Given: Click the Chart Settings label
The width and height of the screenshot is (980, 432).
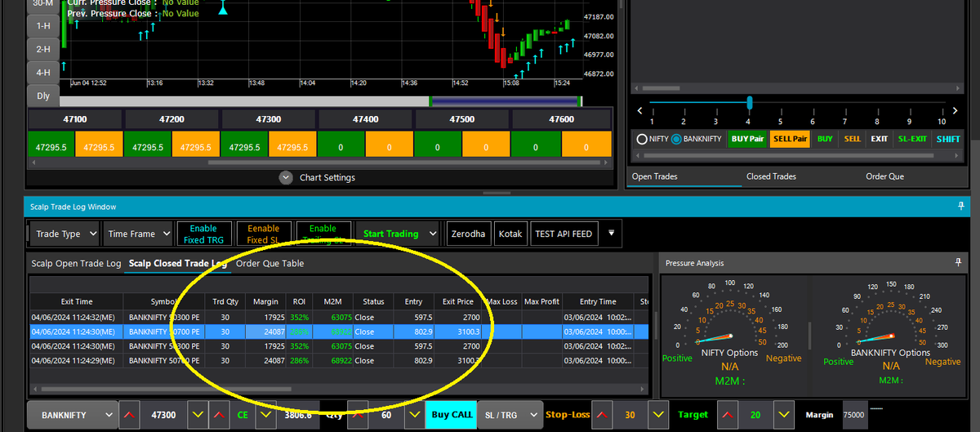Looking at the screenshot, I should pos(327,177).
